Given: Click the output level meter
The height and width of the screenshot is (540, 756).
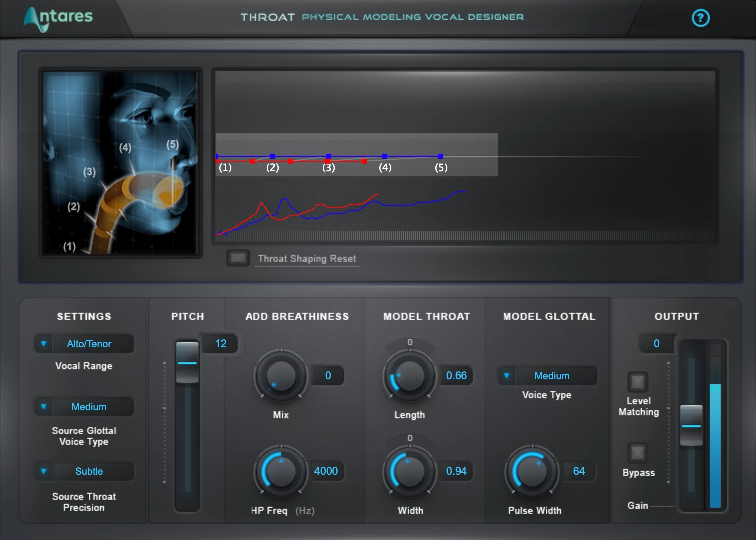Looking at the screenshot, I should click(x=715, y=426).
